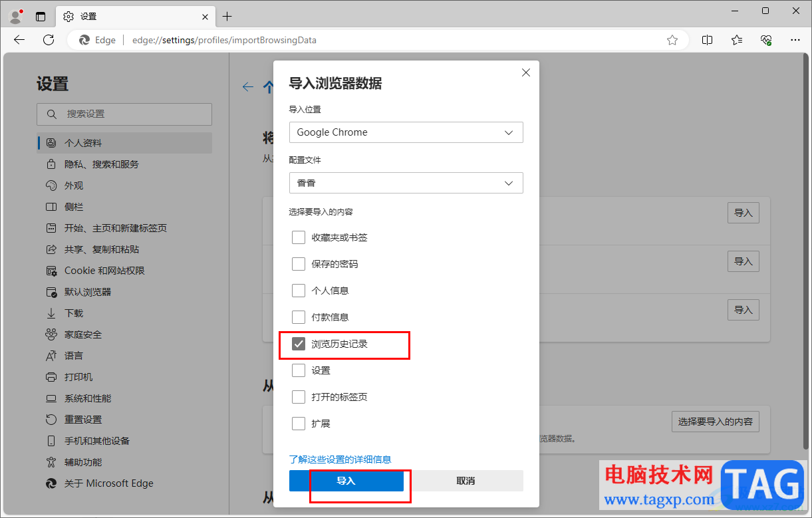
Task: Enable the 收藏夹或书签 checkbox
Action: pos(299,237)
